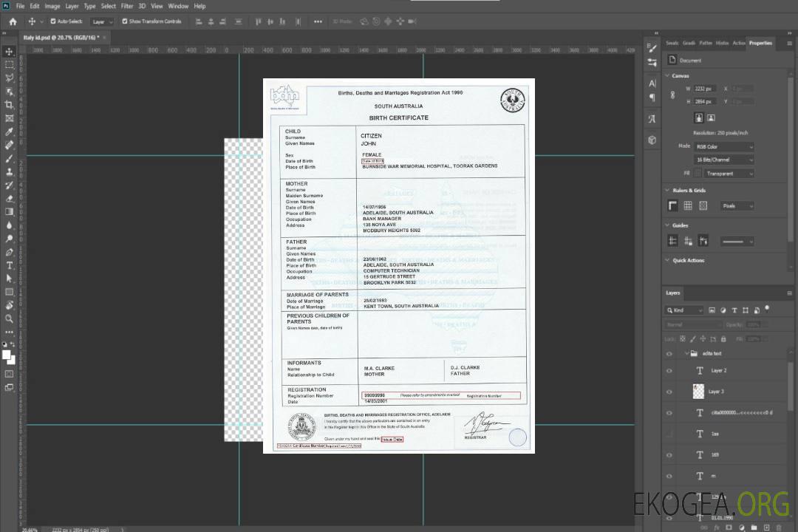Open the Filter menu

click(127, 6)
